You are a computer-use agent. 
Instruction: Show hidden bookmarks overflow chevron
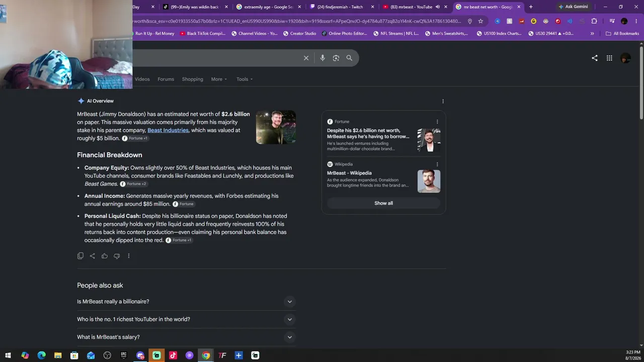592,34
